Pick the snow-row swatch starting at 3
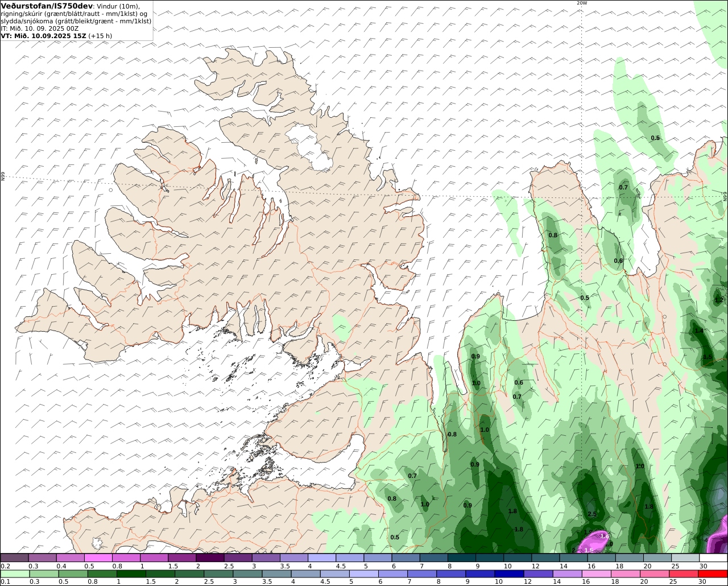The width and height of the screenshot is (728, 586). (x=266, y=558)
